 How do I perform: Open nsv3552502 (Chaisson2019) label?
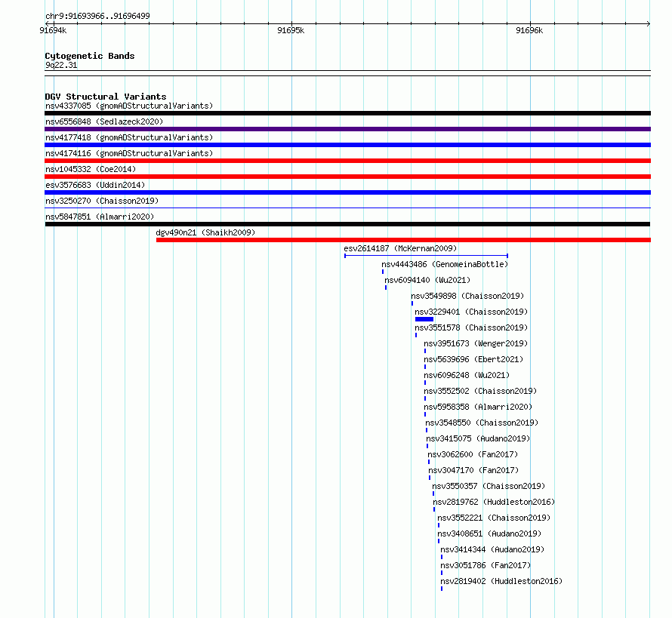(x=480, y=391)
